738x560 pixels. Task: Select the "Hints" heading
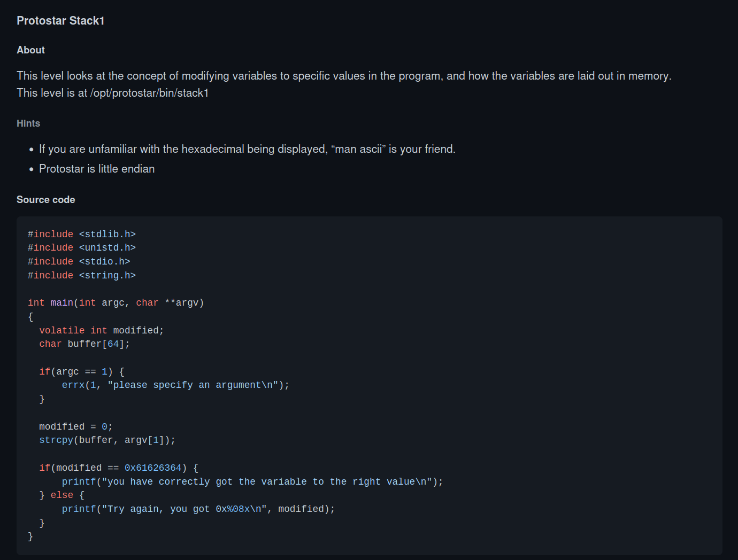point(28,123)
